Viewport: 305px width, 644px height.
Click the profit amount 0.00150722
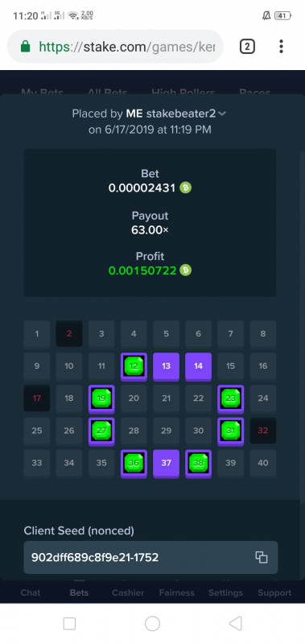pyautogui.click(x=142, y=270)
